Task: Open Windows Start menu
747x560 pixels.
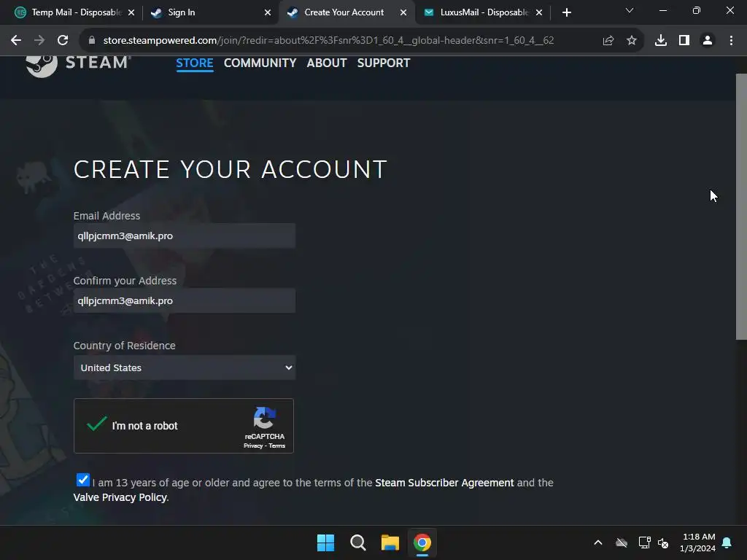Action: tap(326, 542)
